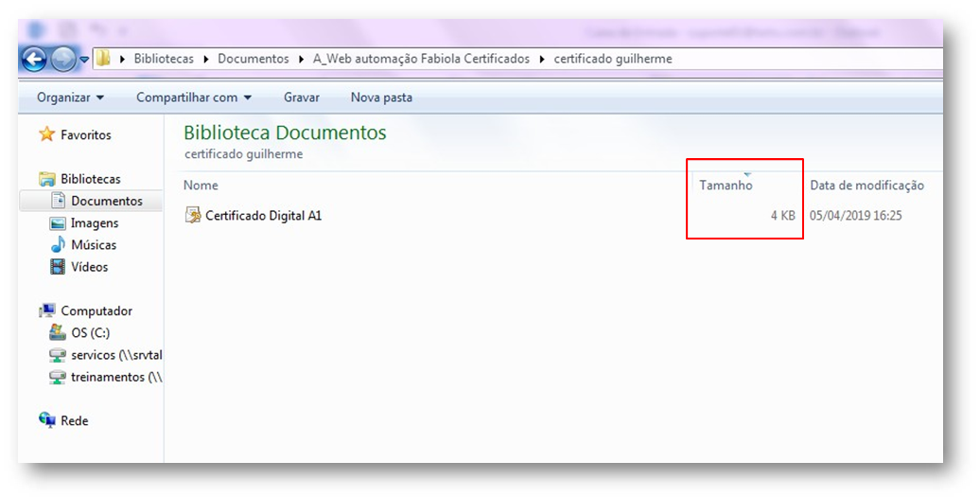Open recent locations dropdown arrow
Screen dimensions: 980x497
(85, 60)
